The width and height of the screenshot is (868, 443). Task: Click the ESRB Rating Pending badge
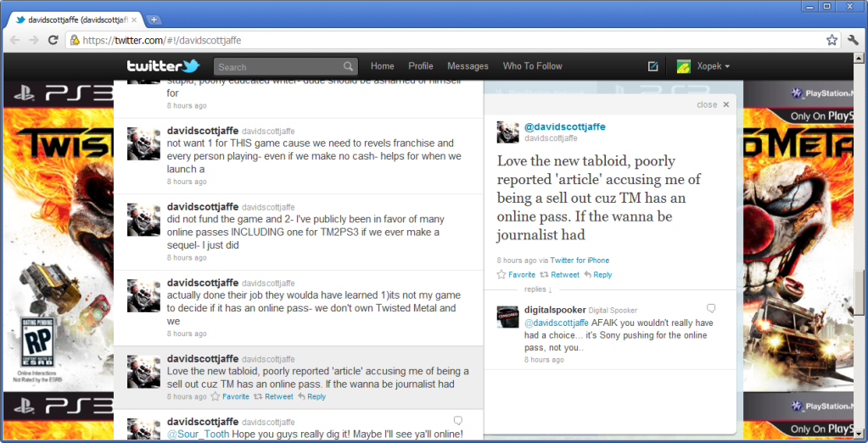click(38, 342)
